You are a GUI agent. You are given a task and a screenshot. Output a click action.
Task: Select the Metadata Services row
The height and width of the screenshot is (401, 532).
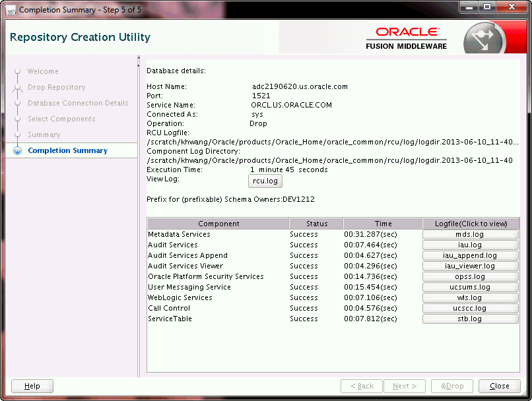[x=333, y=234]
